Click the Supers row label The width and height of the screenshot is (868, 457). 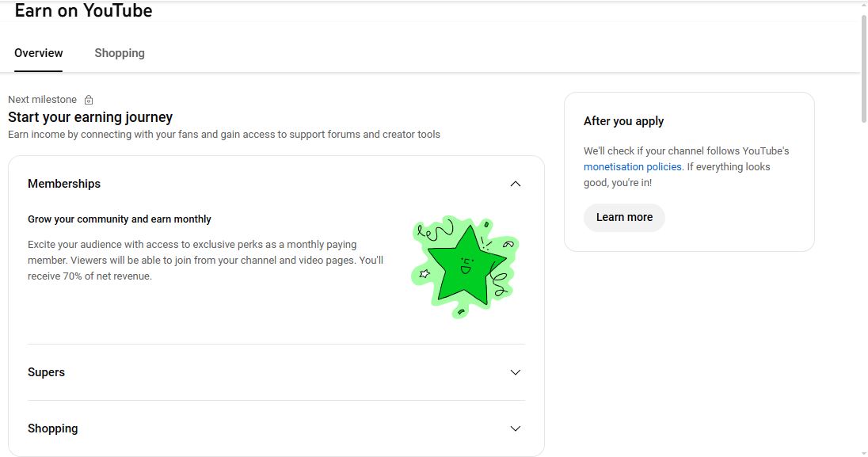47,372
